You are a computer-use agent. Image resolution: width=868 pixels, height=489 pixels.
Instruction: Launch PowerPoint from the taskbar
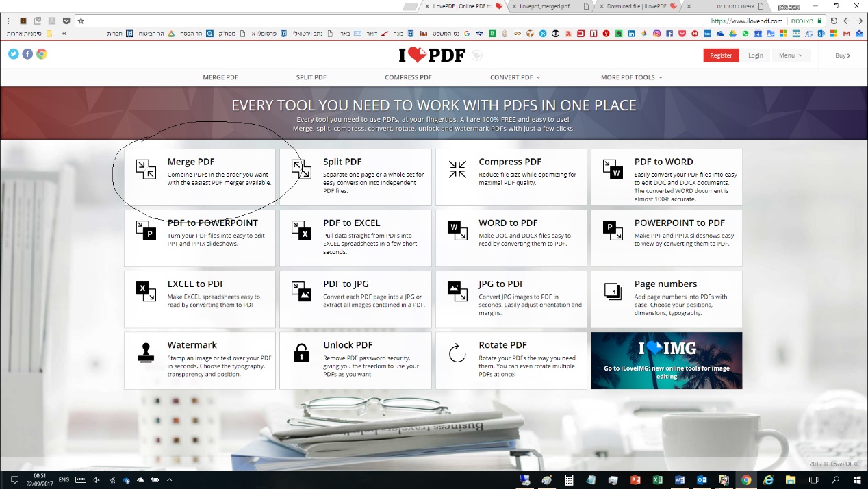click(x=635, y=480)
